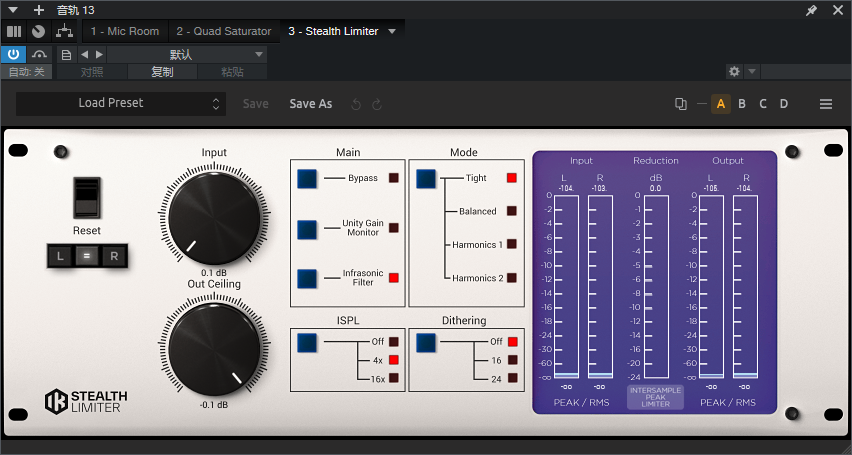Expand the arrow next to the gear

751,71
